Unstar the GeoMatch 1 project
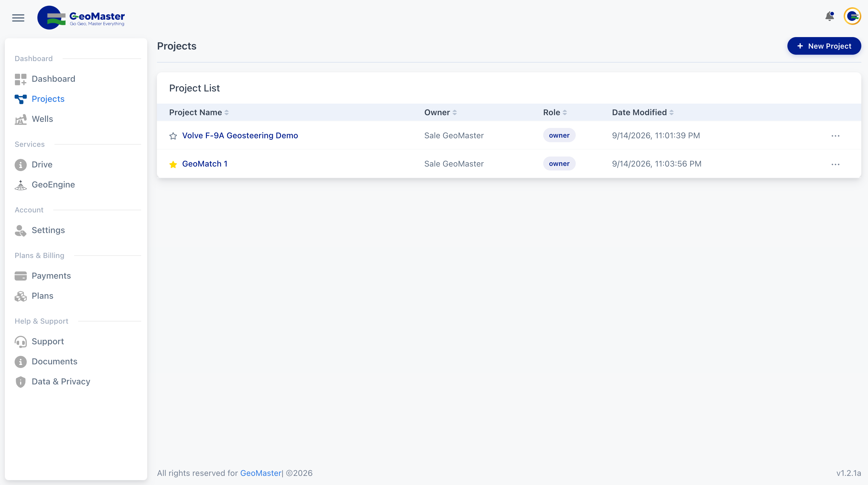The height and width of the screenshot is (485, 868). (x=173, y=164)
